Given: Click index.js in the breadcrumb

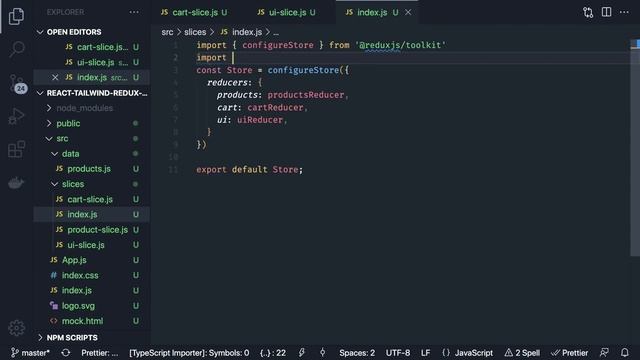Looking at the screenshot, I should click(247, 32).
